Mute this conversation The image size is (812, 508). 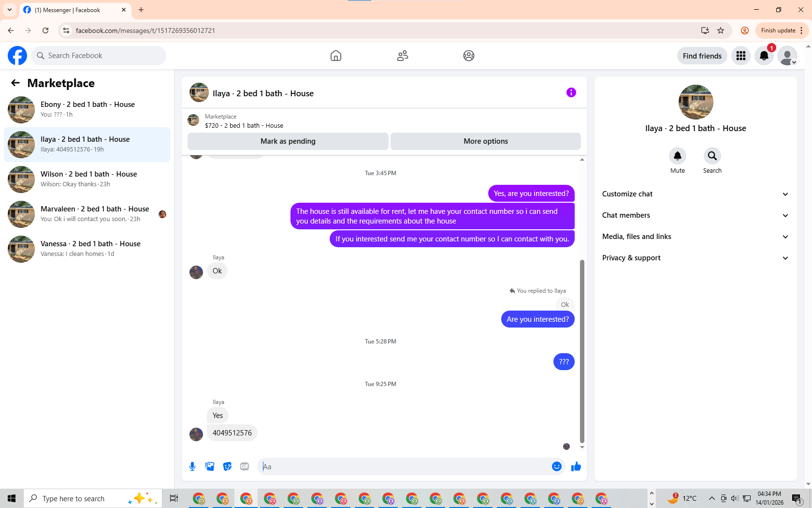(x=677, y=156)
